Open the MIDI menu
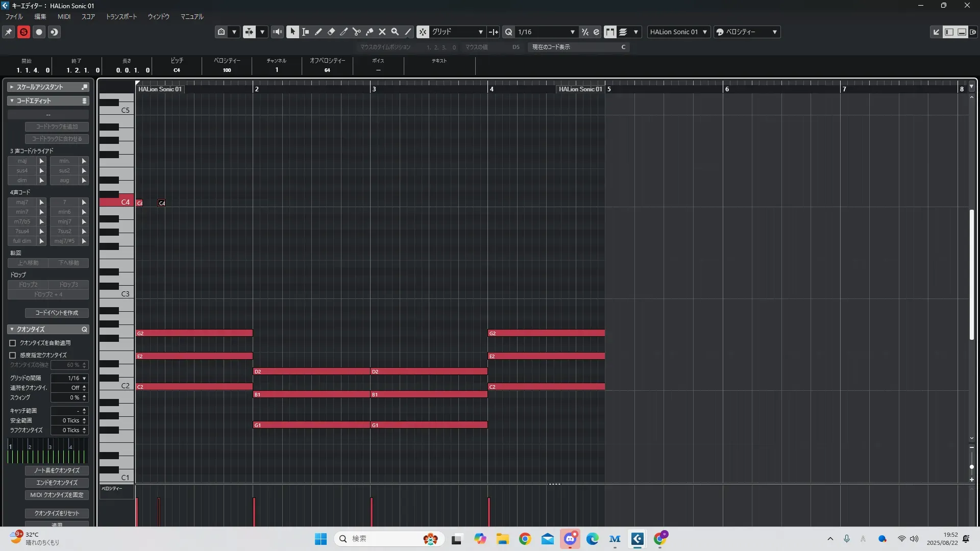 point(64,16)
